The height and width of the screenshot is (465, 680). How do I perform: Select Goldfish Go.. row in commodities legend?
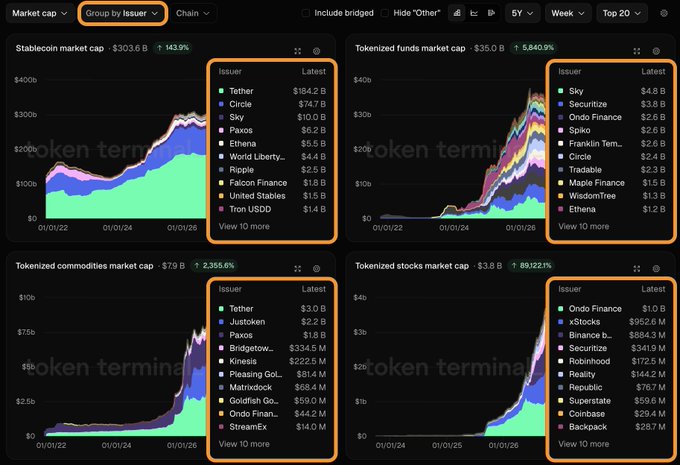click(272, 401)
